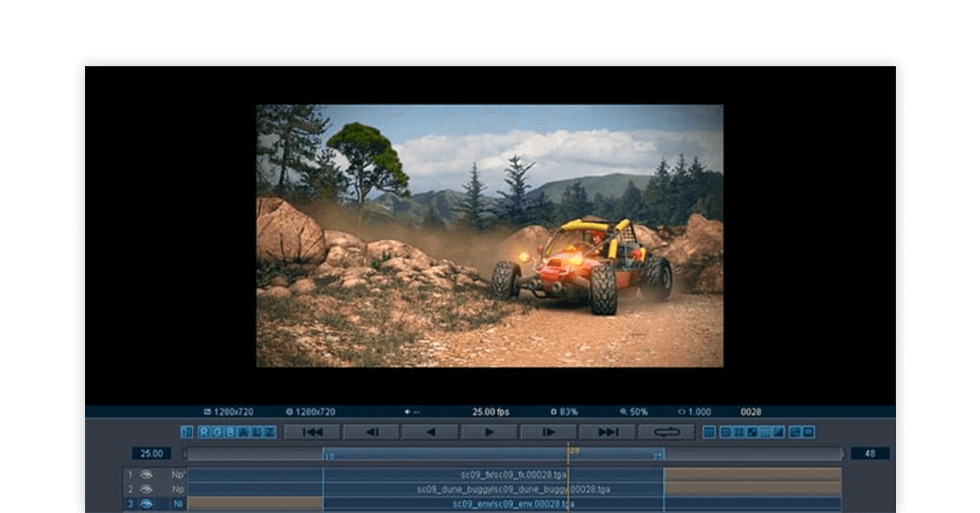
Task: Step forward one frame
Action: 548,432
